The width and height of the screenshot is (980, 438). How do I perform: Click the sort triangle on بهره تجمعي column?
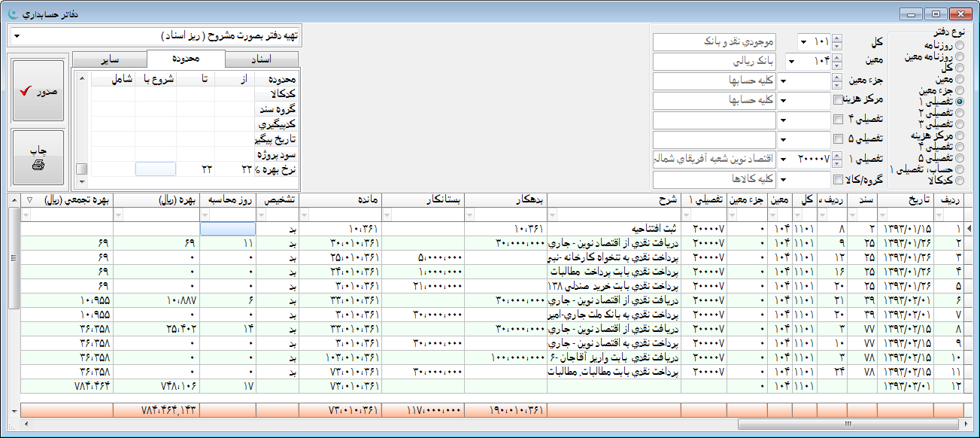29,200
